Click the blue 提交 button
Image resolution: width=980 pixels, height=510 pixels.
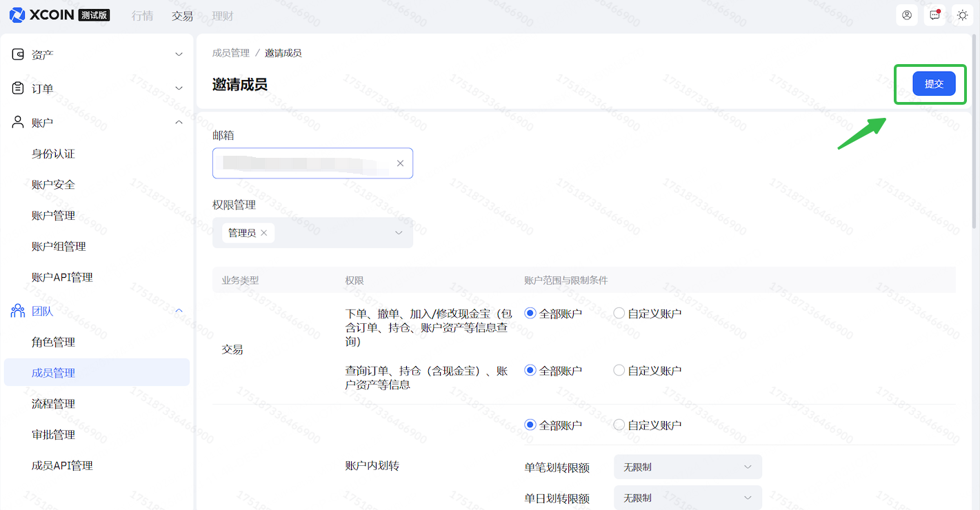coord(934,83)
